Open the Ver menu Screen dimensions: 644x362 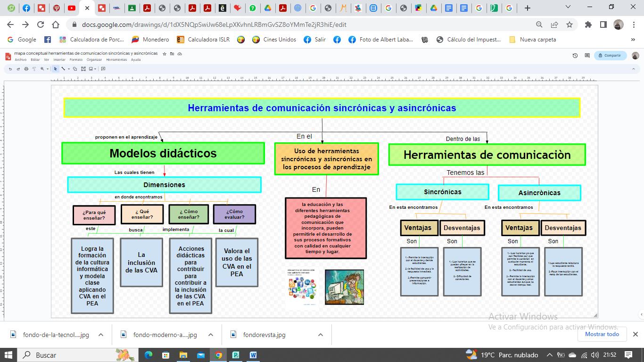47,60
